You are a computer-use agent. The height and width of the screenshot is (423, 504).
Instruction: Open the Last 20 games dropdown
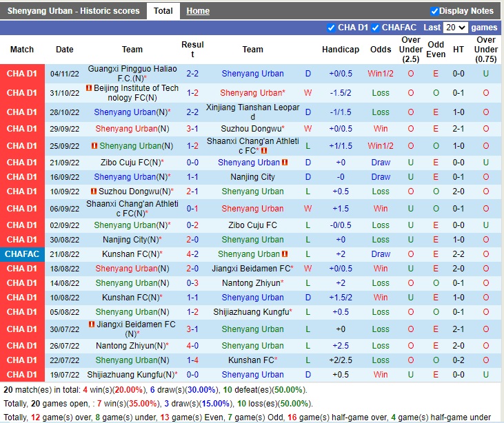[454, 28]
